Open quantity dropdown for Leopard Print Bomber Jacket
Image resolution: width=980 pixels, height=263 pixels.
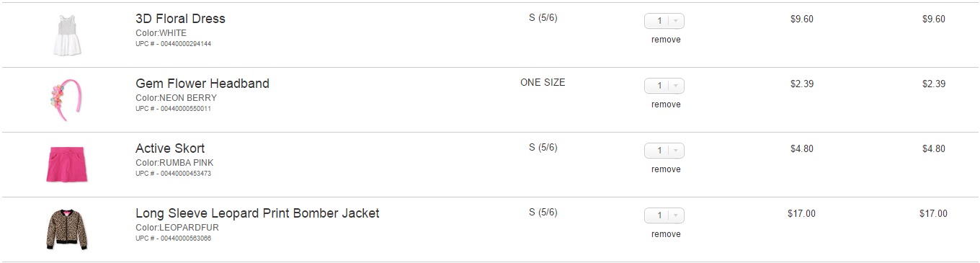(664, 215)
